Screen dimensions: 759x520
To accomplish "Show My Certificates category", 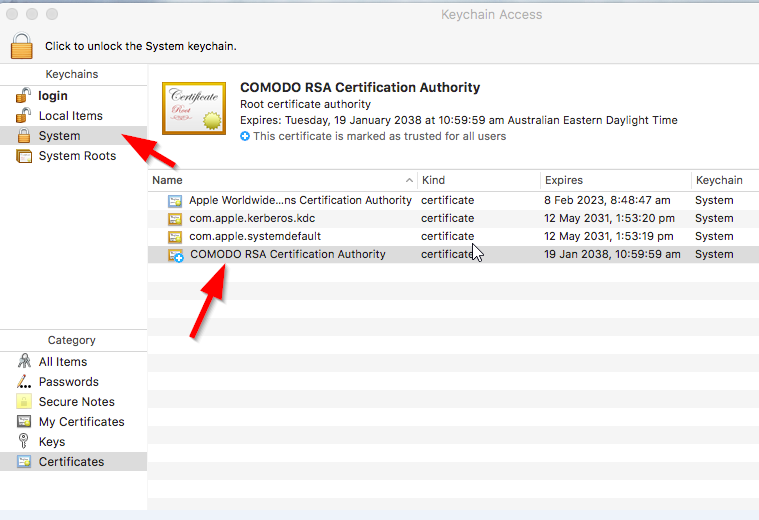I will [x=74, y=422].
